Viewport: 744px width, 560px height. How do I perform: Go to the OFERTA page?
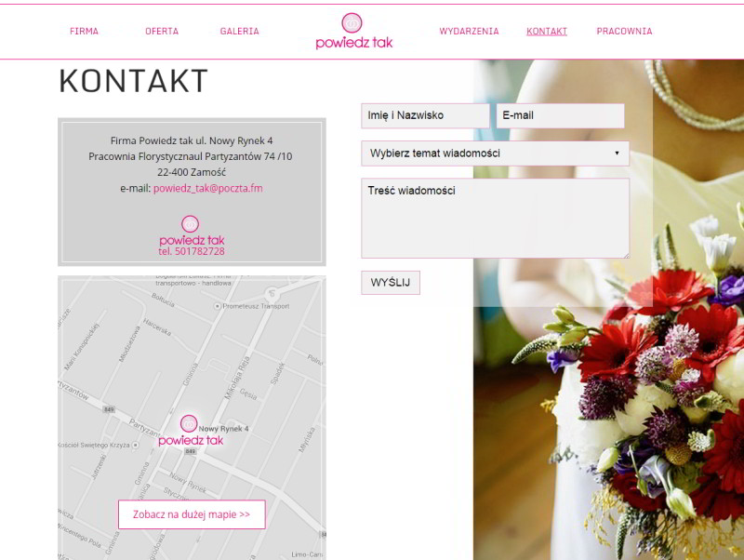tap(162, 32)
